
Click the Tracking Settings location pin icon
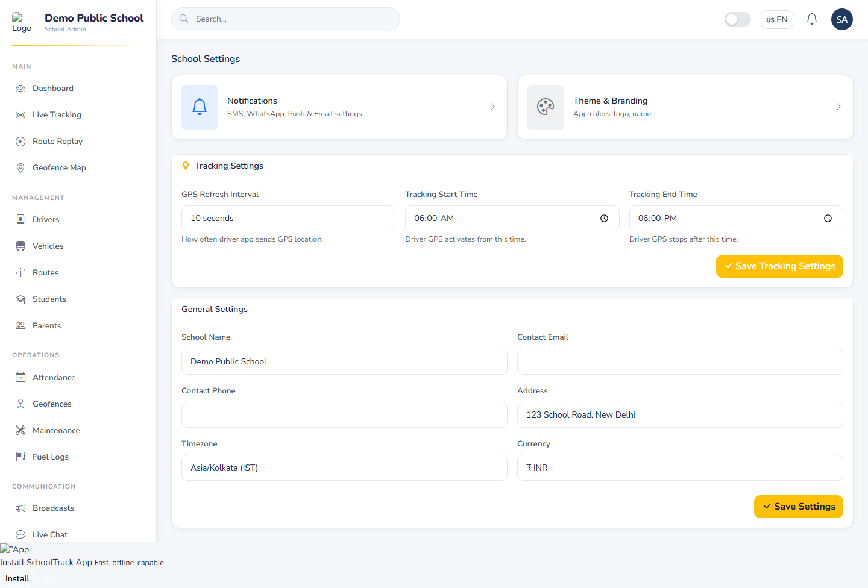[x=186, y=166]
